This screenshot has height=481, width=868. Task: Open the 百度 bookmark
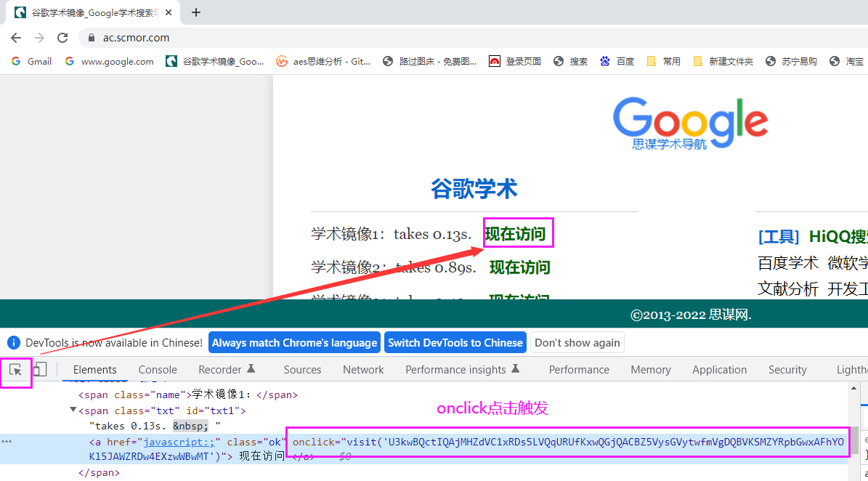617,62
